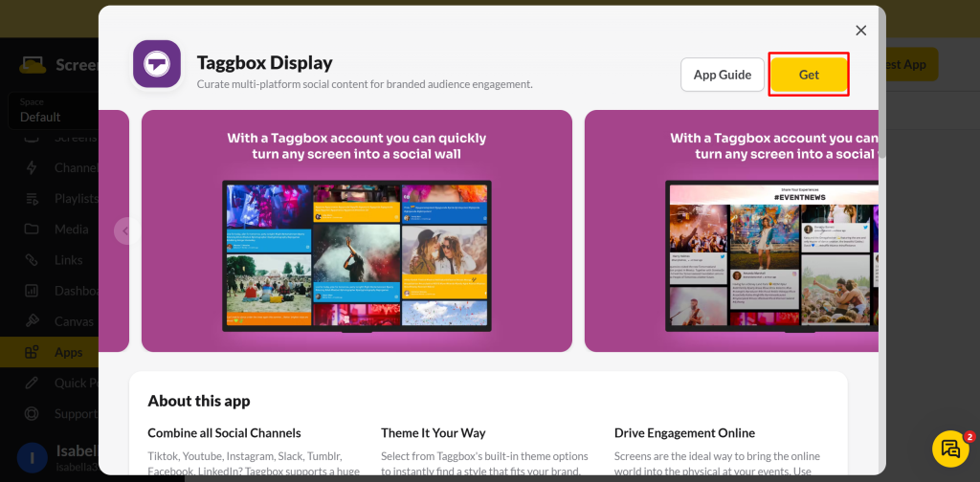Click 'Drive Engagement Online' heading
The height and width of the screenshot is (482, 980).
(x=684, y=432)
